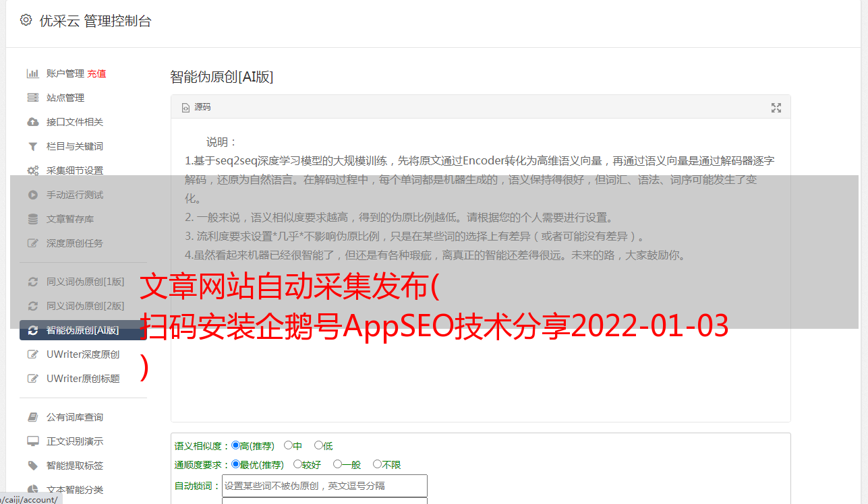Screen dimensions: 868x504
Task: Open UWriter原创标题 page
Action: pyautogui.click(x=83, y=379)
